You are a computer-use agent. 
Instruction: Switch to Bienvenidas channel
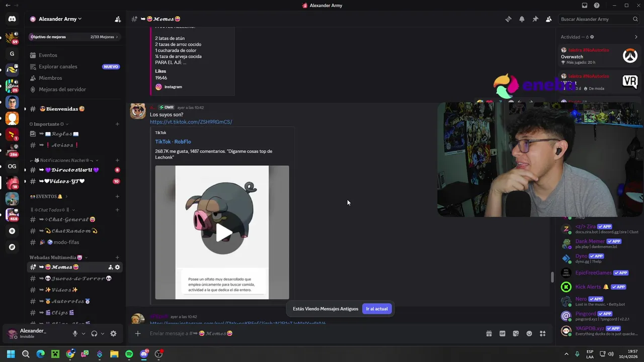tap(75, 109)
